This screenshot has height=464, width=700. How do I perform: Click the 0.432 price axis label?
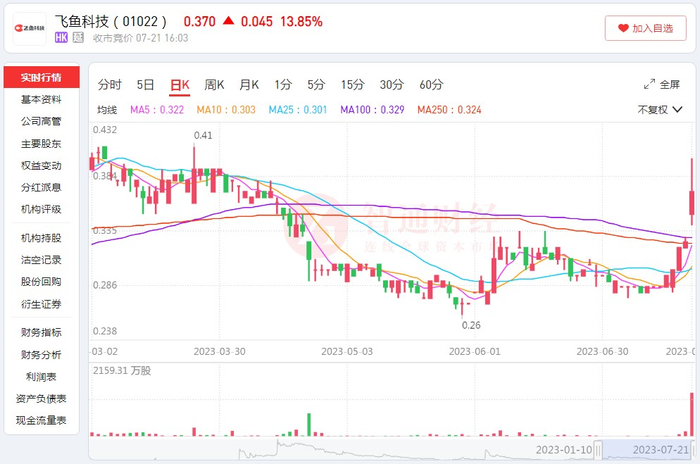(x=105, y=130)
